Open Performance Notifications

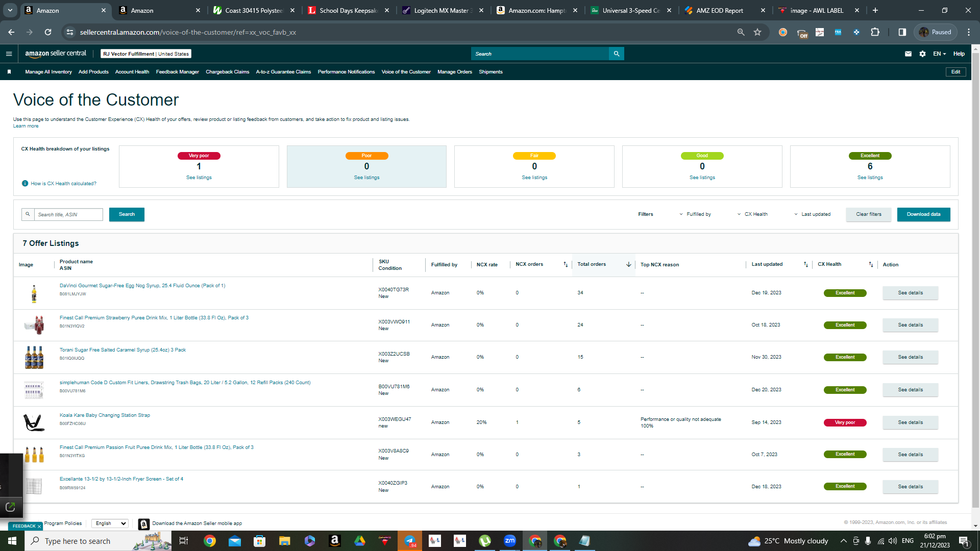(346, 72)
